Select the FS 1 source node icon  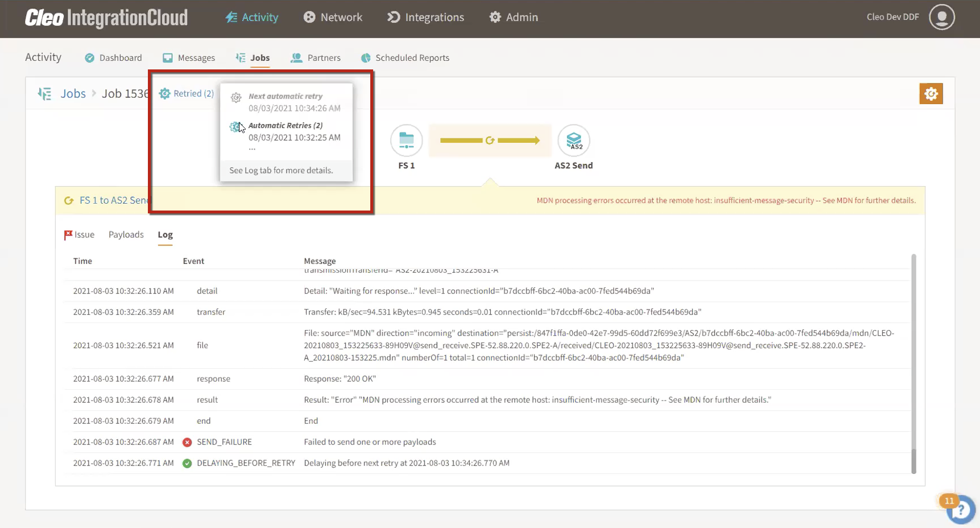[x=406, y=140]
